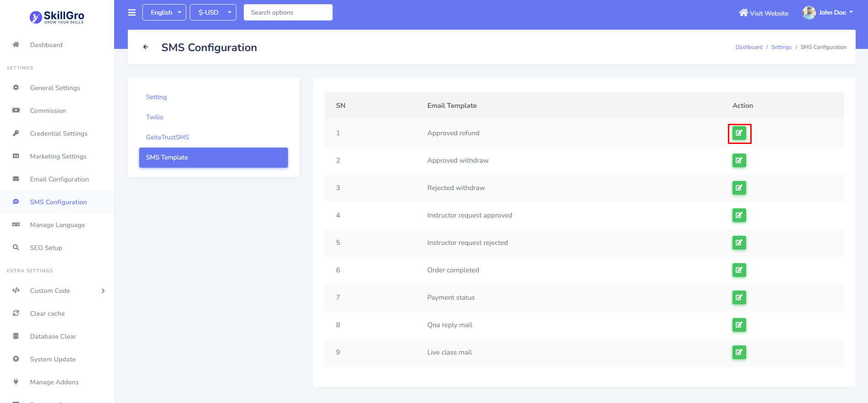
Task: Click the SkillGro logo
Action: [57, 17]
